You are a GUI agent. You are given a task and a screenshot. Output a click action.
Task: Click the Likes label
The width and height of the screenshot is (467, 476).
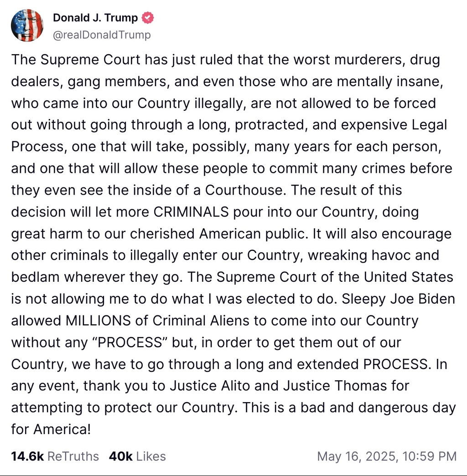click(151, 456)
